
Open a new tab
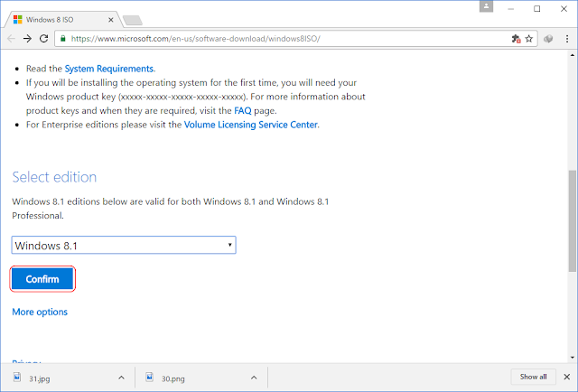pyautogui.click(x=133, y=20)
